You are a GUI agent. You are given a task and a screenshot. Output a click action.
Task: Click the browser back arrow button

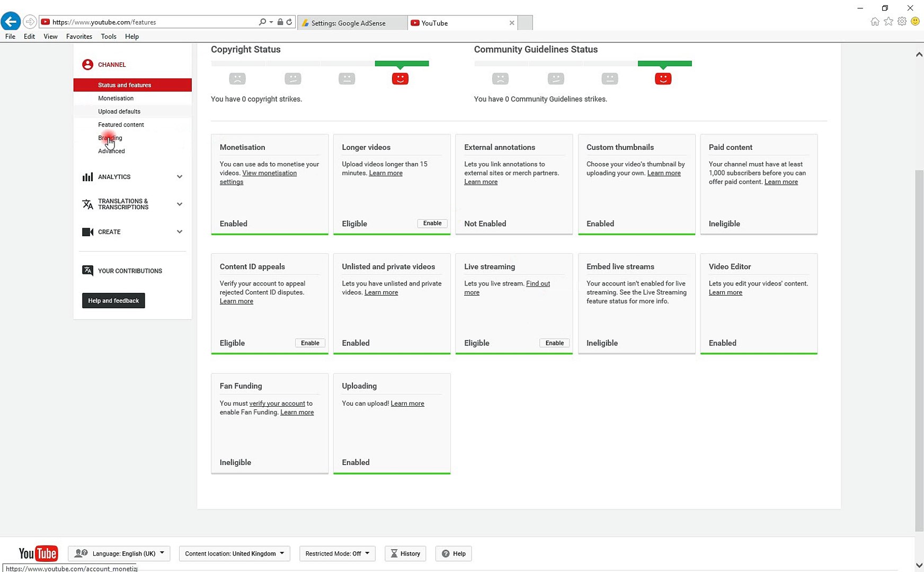[x=11, y=22]
